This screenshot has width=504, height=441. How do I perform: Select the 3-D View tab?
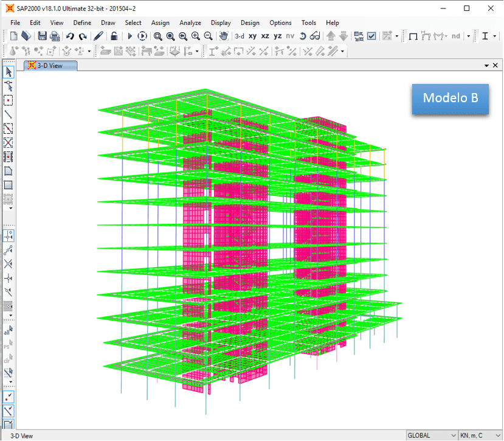click(x=50, y=64)
